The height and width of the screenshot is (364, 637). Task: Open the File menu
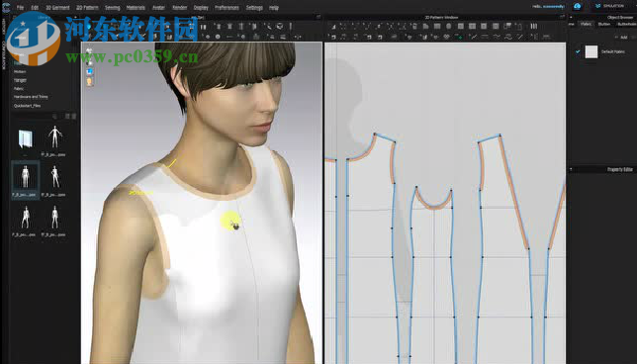(20, 7)
